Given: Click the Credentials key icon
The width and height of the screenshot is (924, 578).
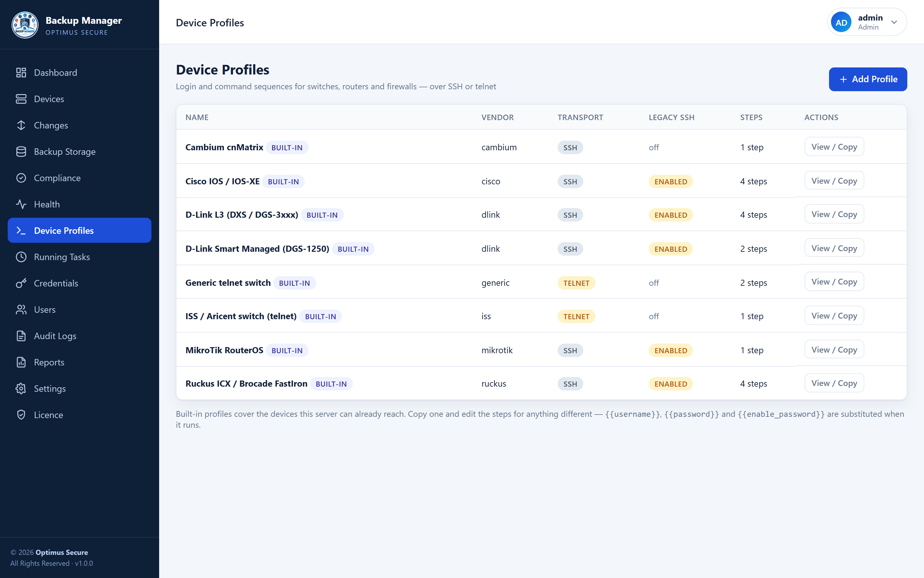Looking at the screenshot, I should [x=21, y=283].
